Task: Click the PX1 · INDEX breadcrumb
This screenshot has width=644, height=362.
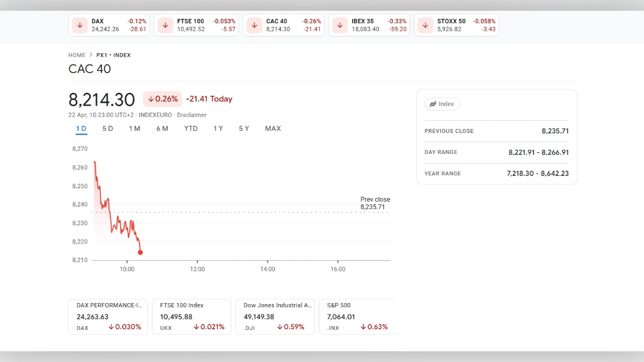Action: point(114,55)
